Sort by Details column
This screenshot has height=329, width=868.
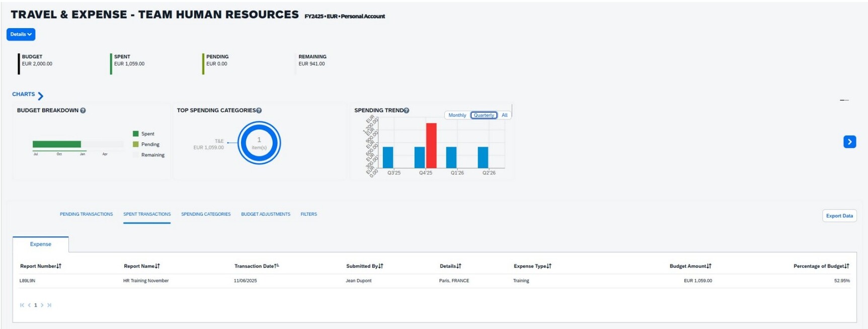point(450,266)
